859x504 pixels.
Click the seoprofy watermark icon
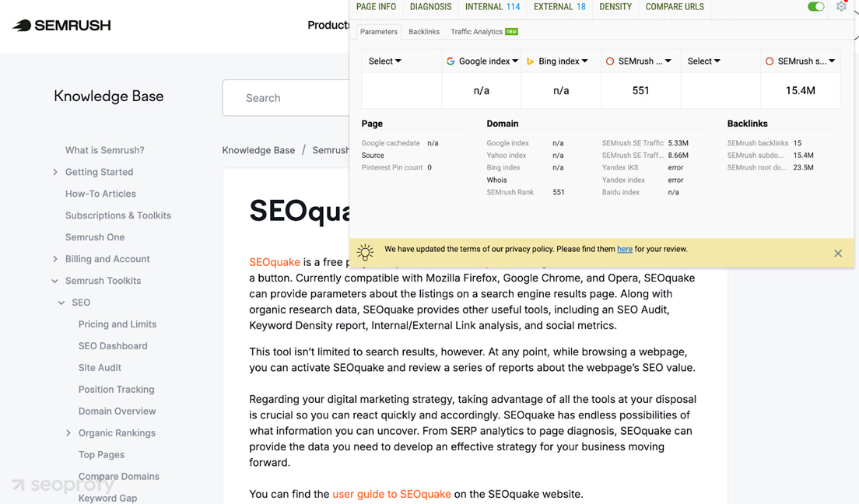click(x=17, y=484)
